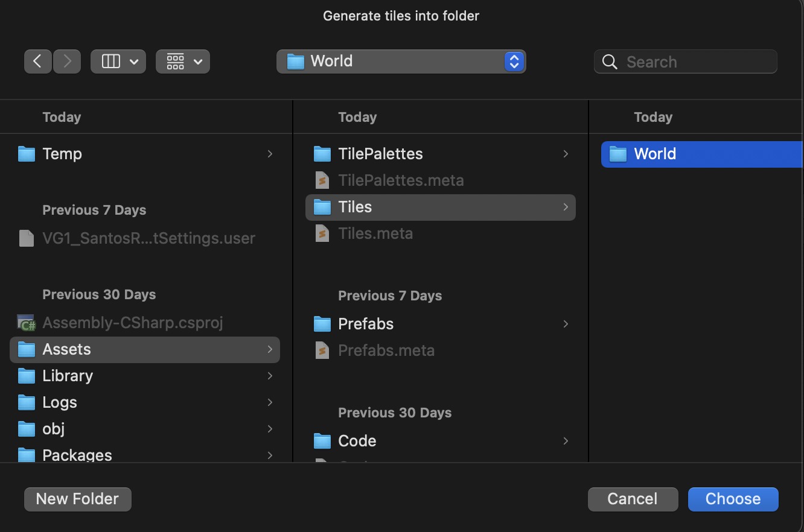Expand the Library folder chevron
This screenshot has height=532, width=804.
(x=269, y=376)
